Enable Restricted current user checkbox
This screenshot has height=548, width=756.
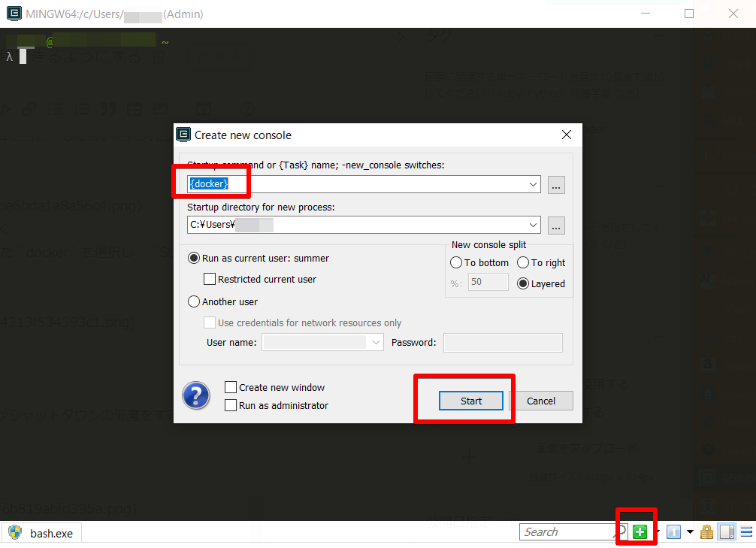tap(209, 280)
